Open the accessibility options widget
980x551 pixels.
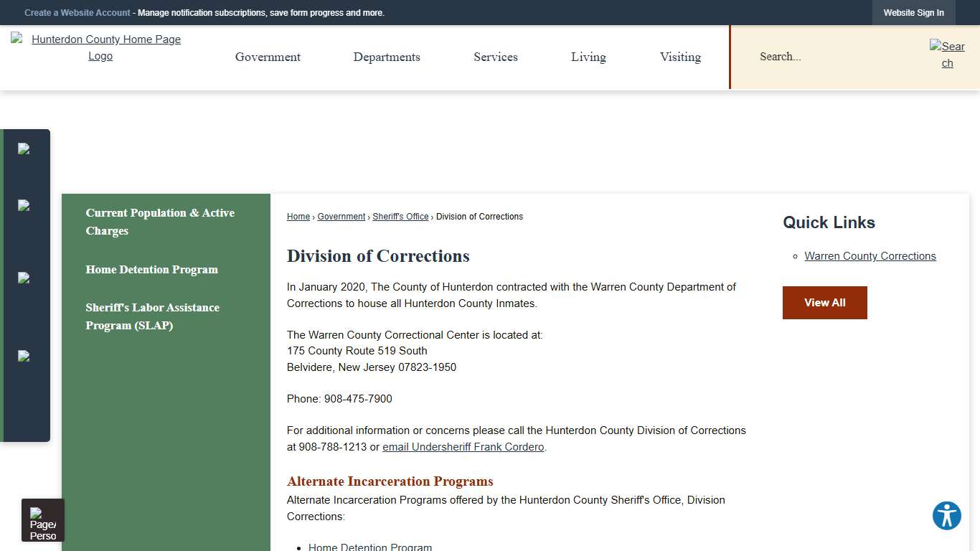pos(946,515)
